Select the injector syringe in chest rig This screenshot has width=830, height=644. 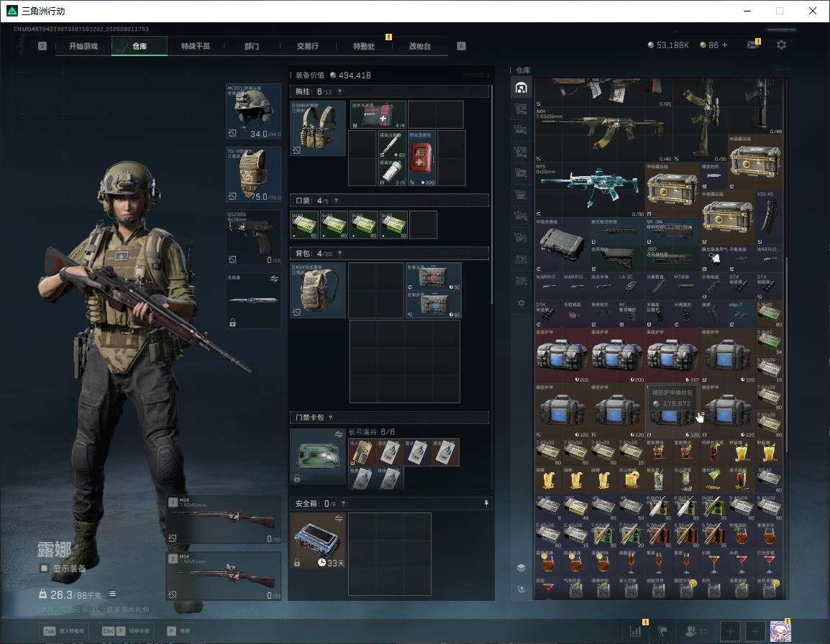[x=392, y=144]
